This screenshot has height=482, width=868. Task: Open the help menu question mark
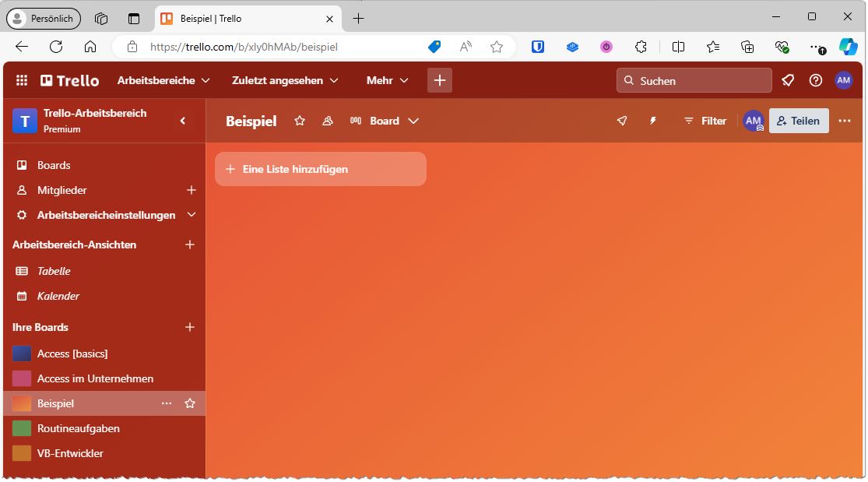pyautogui.click(x=814, y=79)
